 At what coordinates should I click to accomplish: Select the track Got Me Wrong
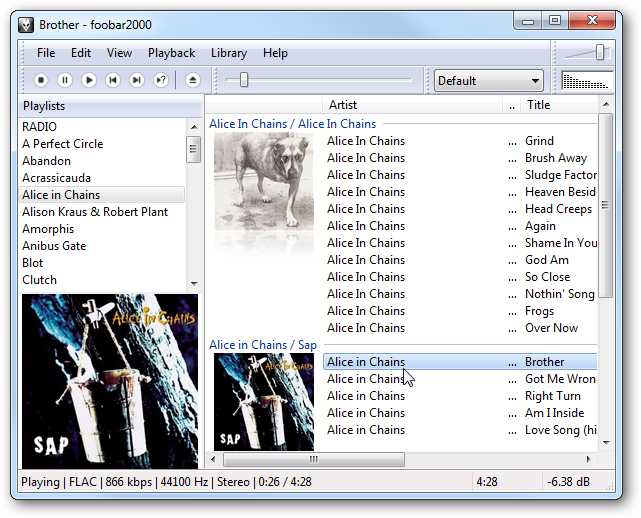[x=460, y=379]
